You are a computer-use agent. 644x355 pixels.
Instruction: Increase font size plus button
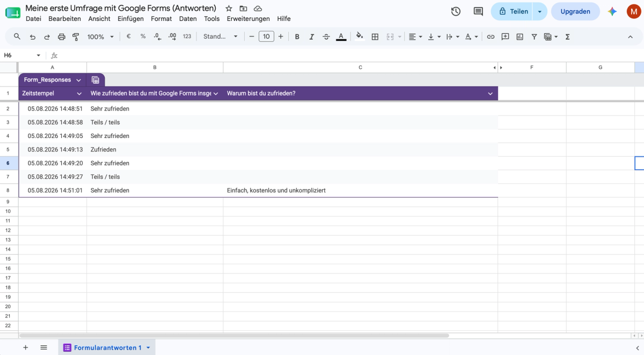281,37
